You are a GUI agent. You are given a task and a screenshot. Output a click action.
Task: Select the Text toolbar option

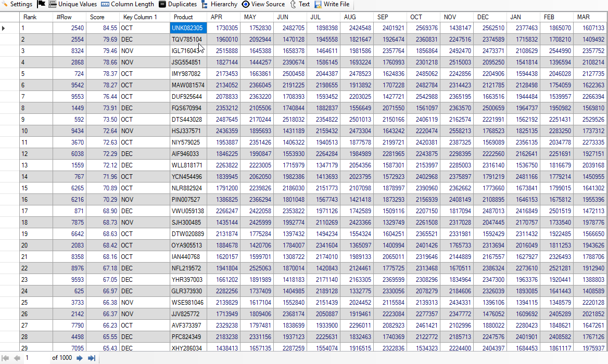click(x=300, y=4)
